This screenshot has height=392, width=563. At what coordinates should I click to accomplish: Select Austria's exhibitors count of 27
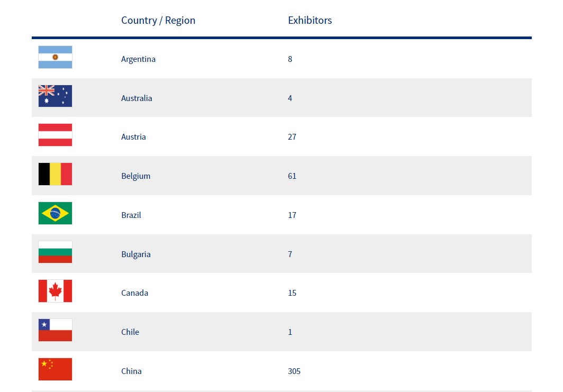point(292,137)
